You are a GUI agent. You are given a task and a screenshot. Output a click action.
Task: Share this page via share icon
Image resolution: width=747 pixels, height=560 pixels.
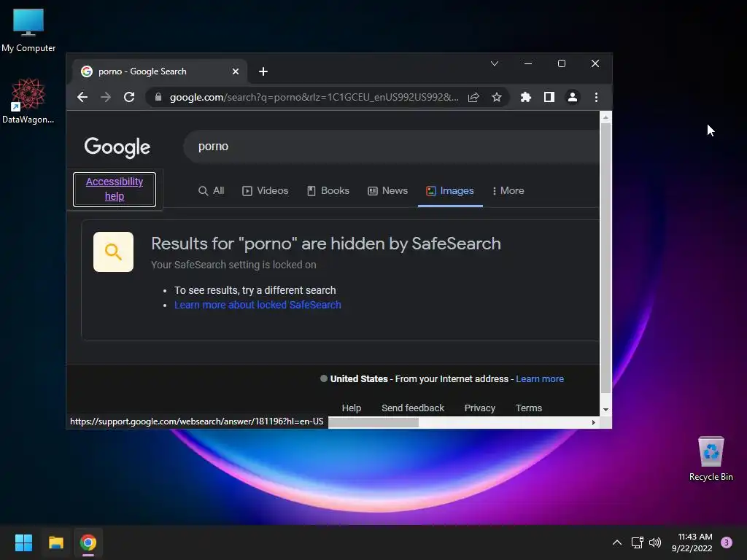[x=473, y=97]
